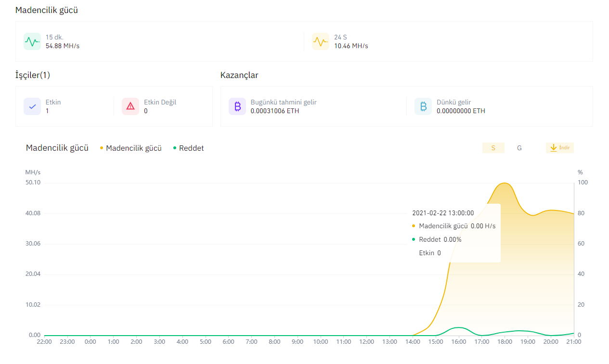
Task: Click the red warning Etkin Değil icon
Action: pos(130,106)
